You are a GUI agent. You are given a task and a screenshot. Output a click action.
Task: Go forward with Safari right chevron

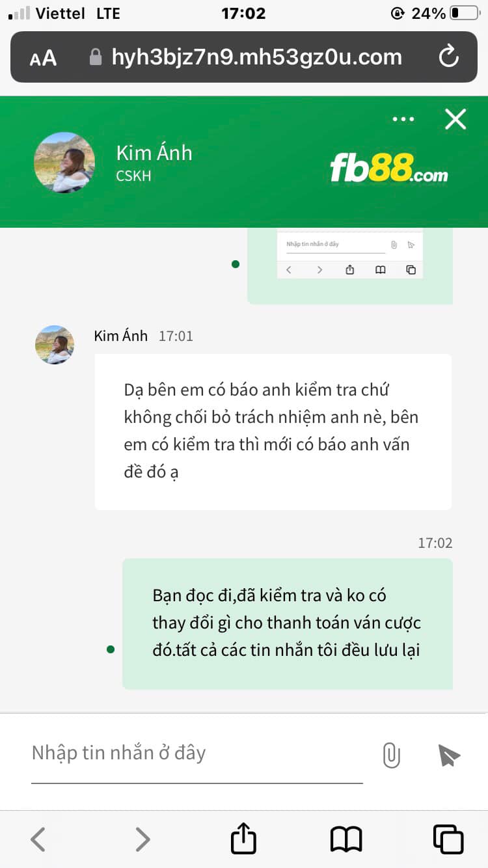[142, 839]
